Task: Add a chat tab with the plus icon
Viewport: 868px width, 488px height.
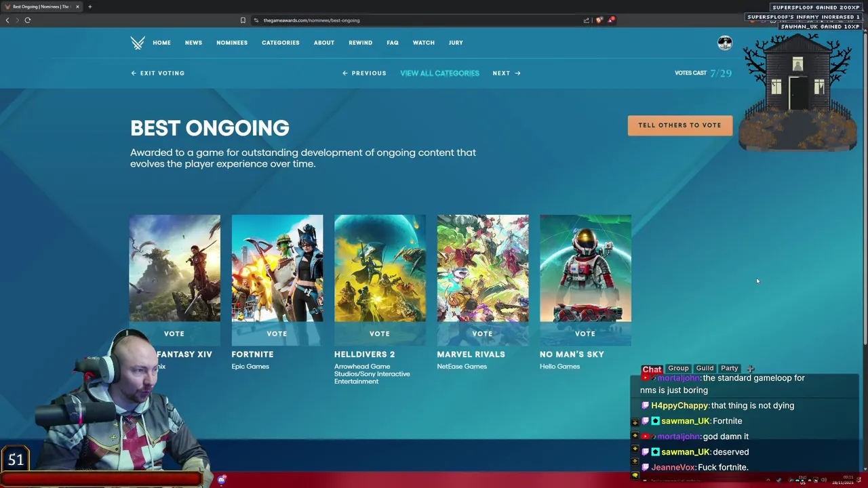Action: click(751, 369)
